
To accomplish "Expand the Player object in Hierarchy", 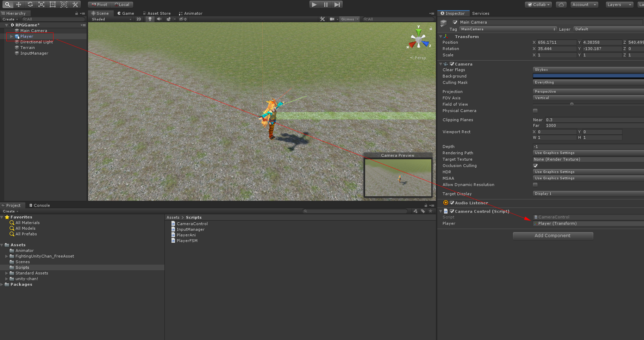I will (12, 36).
